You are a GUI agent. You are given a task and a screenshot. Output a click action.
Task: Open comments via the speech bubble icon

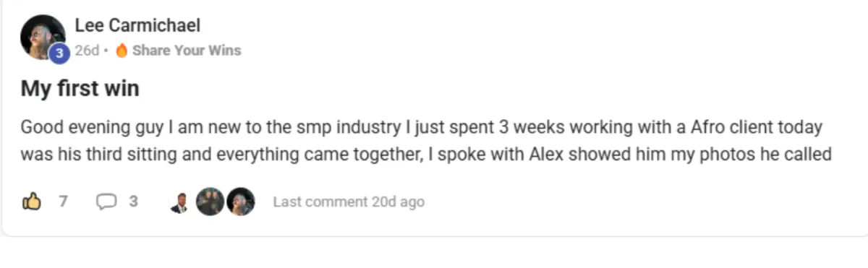(106, 202)
